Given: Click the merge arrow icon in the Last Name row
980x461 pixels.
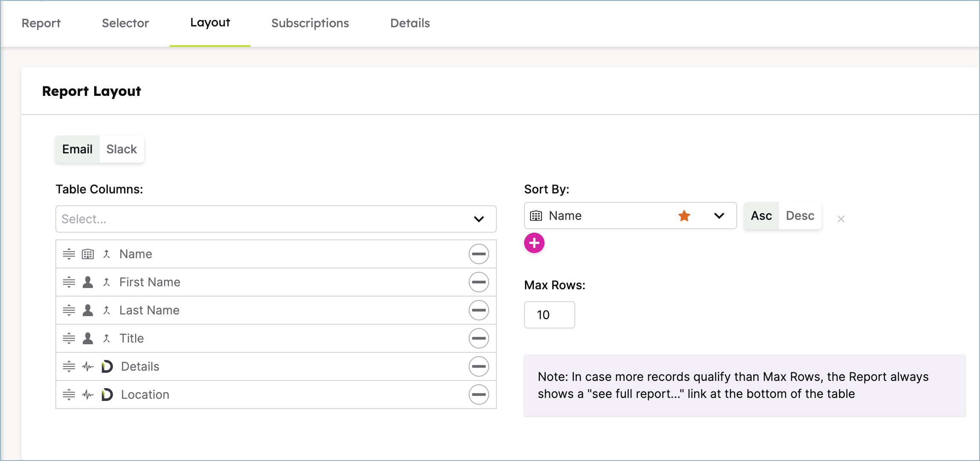Looking at the screenshot, I should pos(107,310).
